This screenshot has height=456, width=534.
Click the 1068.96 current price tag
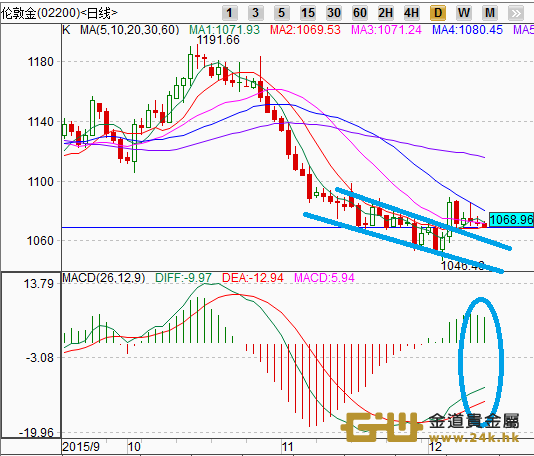[511, 220]
